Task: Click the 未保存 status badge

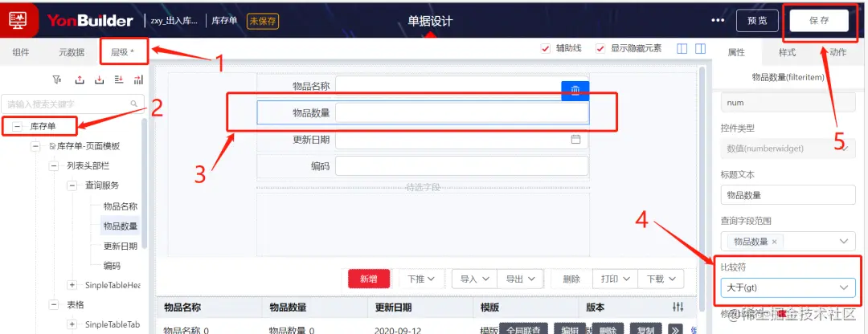Action: (263, 21)
